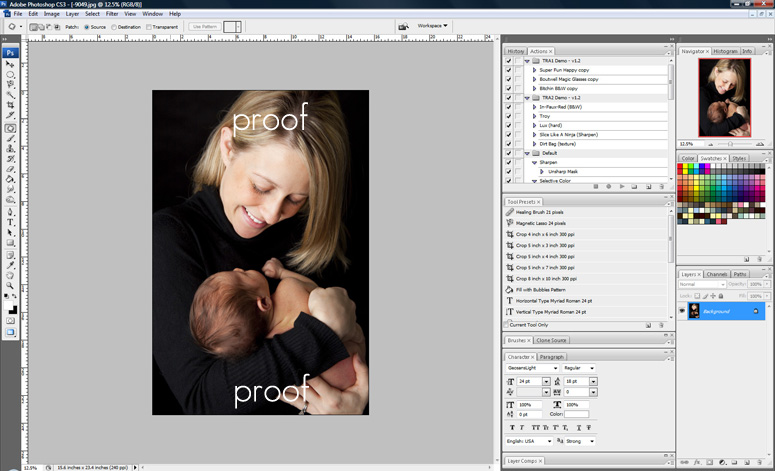Select the Destination patch option
Image resolution: width=775 pixels, height=471 pixels.
114,27
